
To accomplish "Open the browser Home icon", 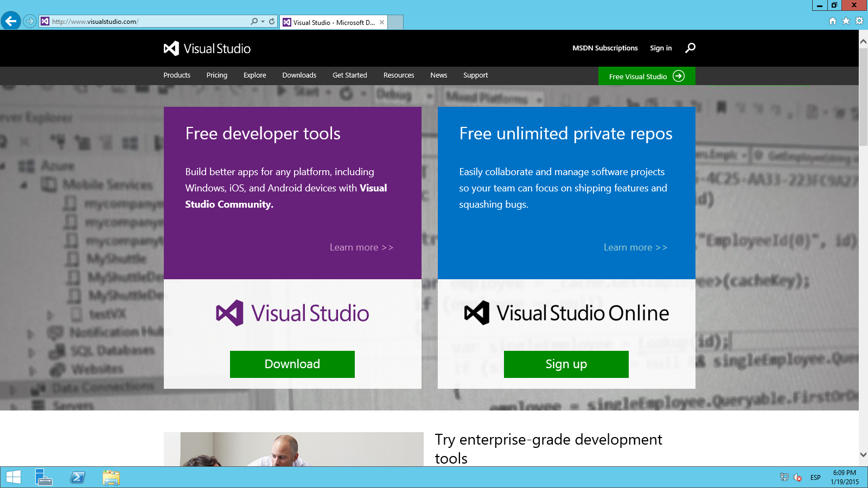I will [x=833, y=21].
